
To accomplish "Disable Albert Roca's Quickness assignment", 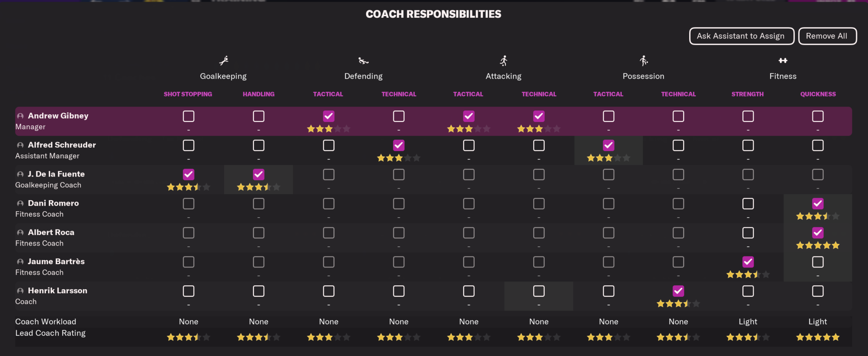I will 818,232.
